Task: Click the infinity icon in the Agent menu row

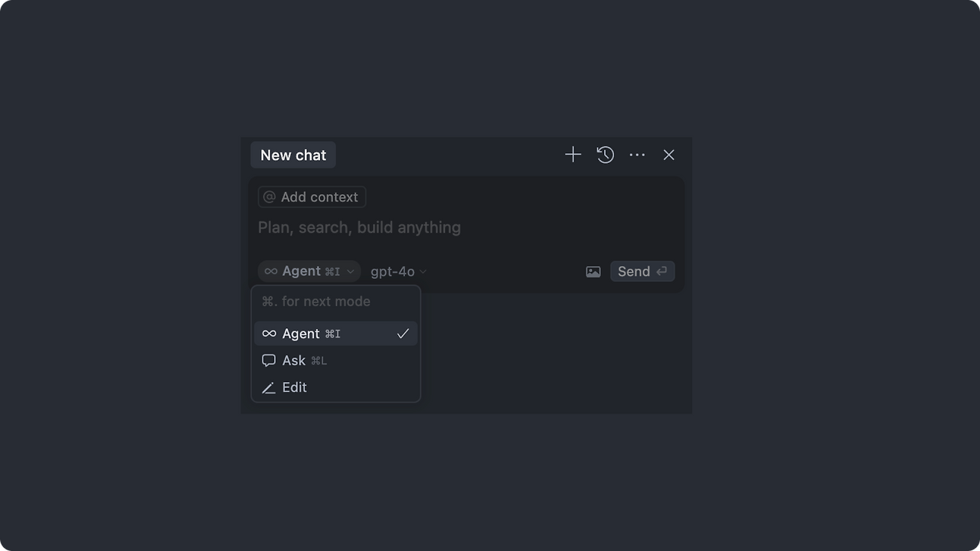Action: point(269,334)
